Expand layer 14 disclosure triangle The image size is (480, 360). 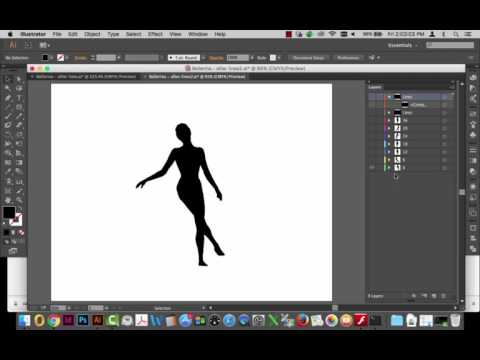click(x=389, y=136)
